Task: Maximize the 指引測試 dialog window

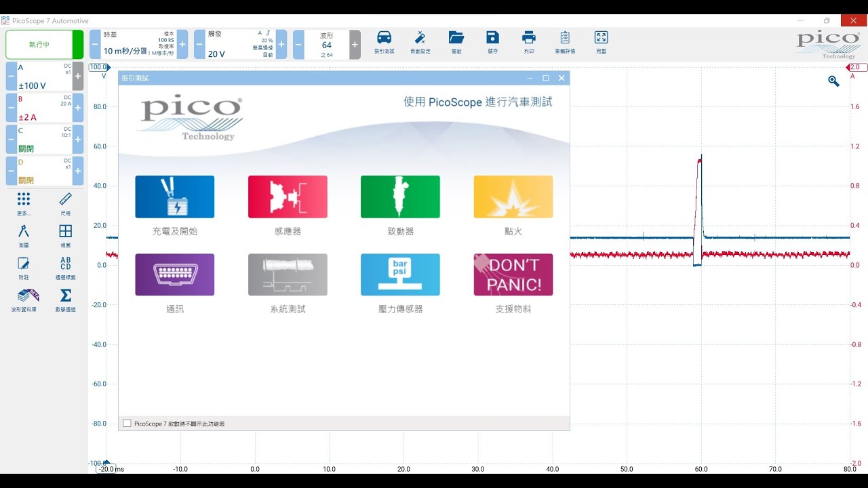Action: click(x=545, y=78)
